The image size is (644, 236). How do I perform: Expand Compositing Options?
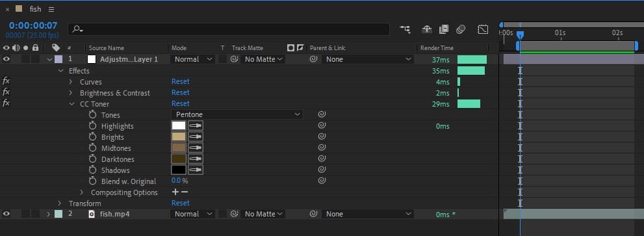(82, 192)
